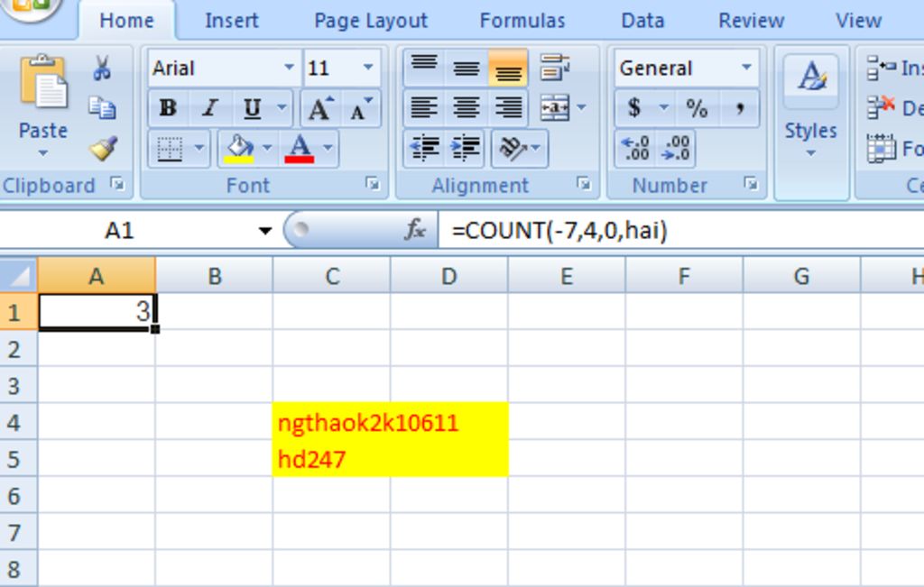Select row 4 header
The height and width of the screenshot is (587, 924).
click(18, 422)
